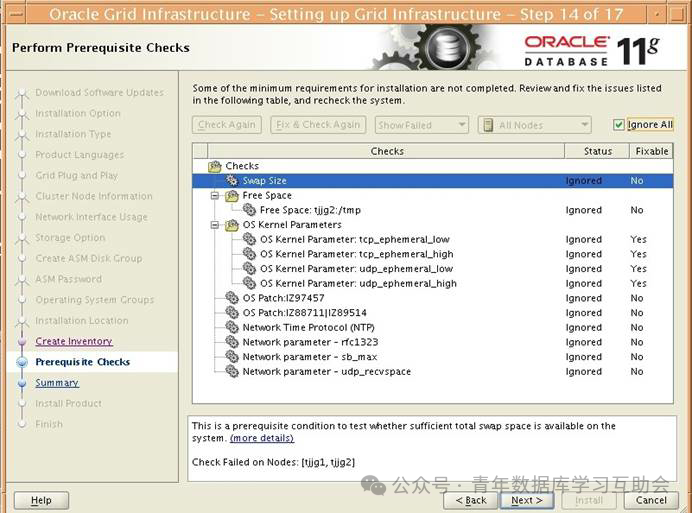Click gear icon beside tcp_ephemeral_high
Viewport: 692px width, 513px height.
pyautogui.click(x=249, y=254)
